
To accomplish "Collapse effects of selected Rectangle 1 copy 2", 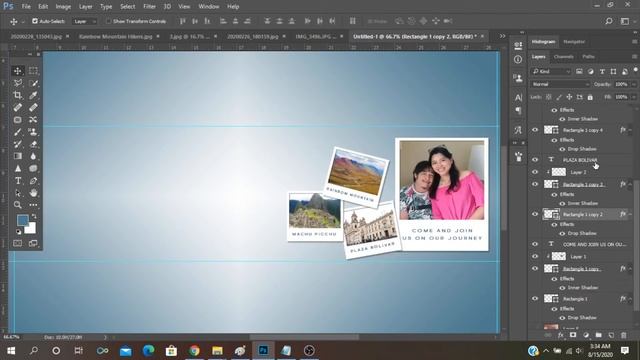I will click(x=630, y=214).
